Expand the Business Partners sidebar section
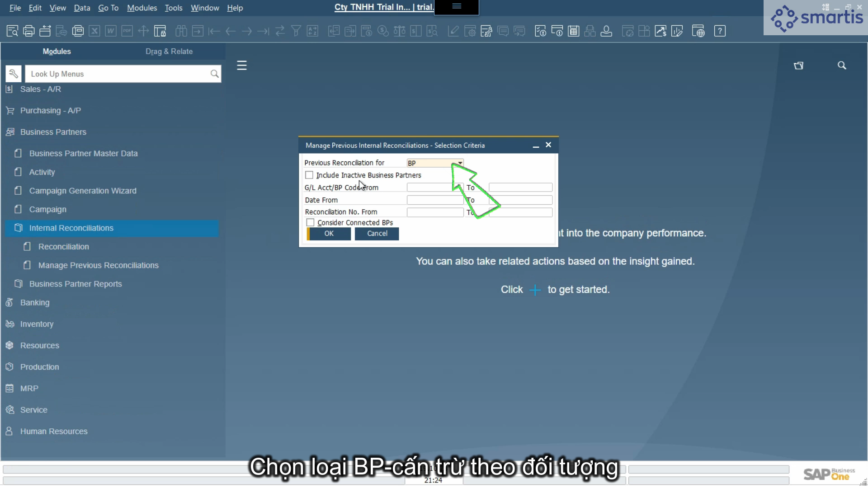This screenshot has width=868, height=488. tap(53, 131)
